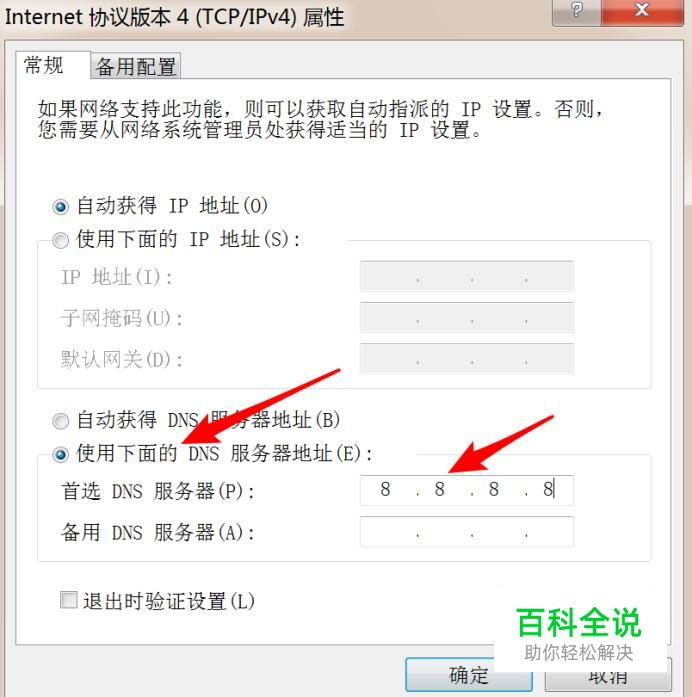Image resolution: width=692 pixels, height=697 pixels.
Task: Click first octet of preferred DNS
Action: coord(385,489)
